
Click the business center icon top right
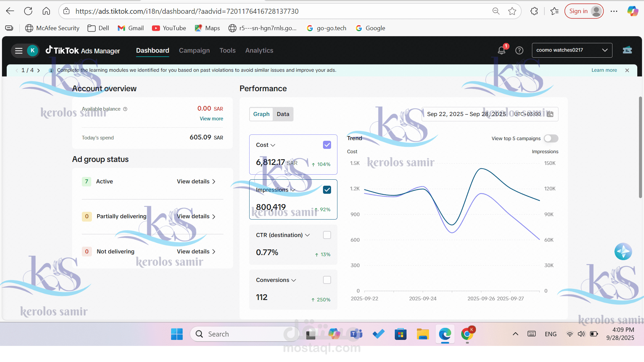tap(628, 50)
